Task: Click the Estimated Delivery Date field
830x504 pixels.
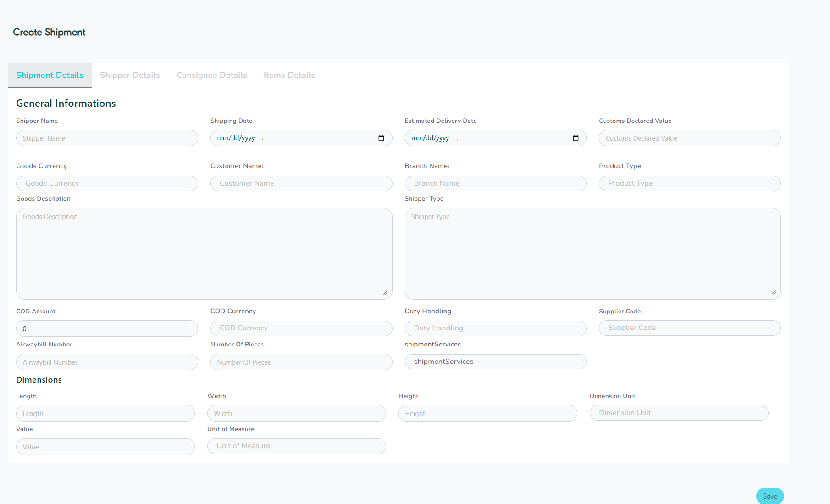Action: (495, 138)
